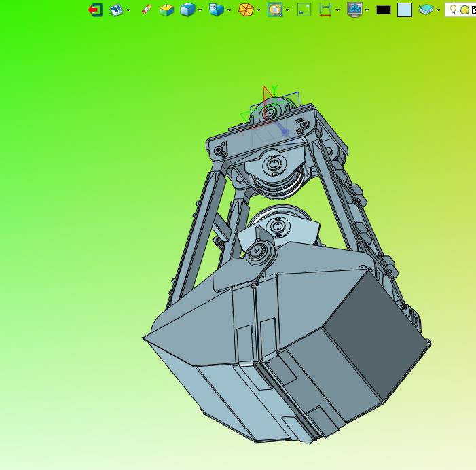Open the dropdown beside the monitor icon
The width and height of the screenshot is (476, 470).
367,10
